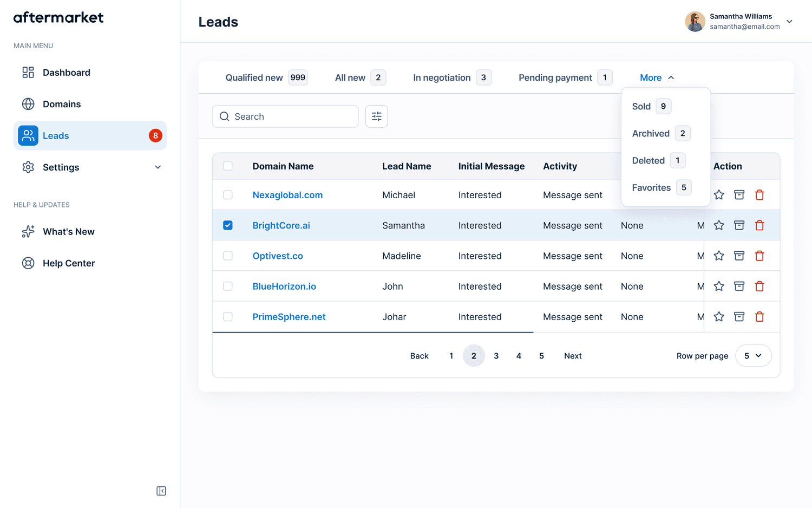The width and height of the screenshot is (812, 508).
Task: Add BlueHorizon.io to favorites via star
Action: 719,286
